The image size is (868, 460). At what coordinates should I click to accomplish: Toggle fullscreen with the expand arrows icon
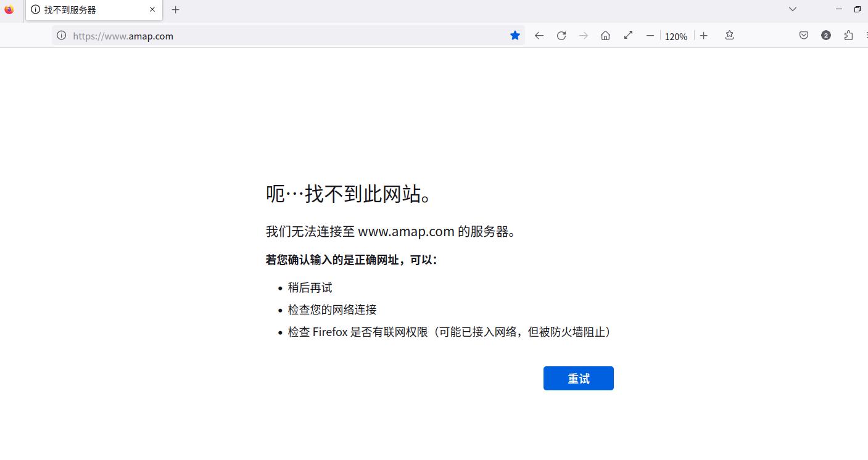pos(627,35)
